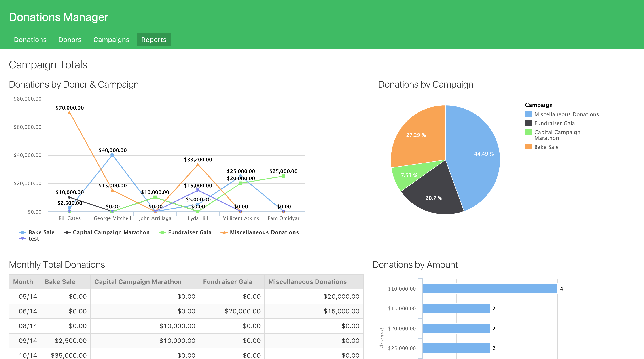Toggle Fundraiser Gala legend square marker
644x359 pixels.
[162, 232]
